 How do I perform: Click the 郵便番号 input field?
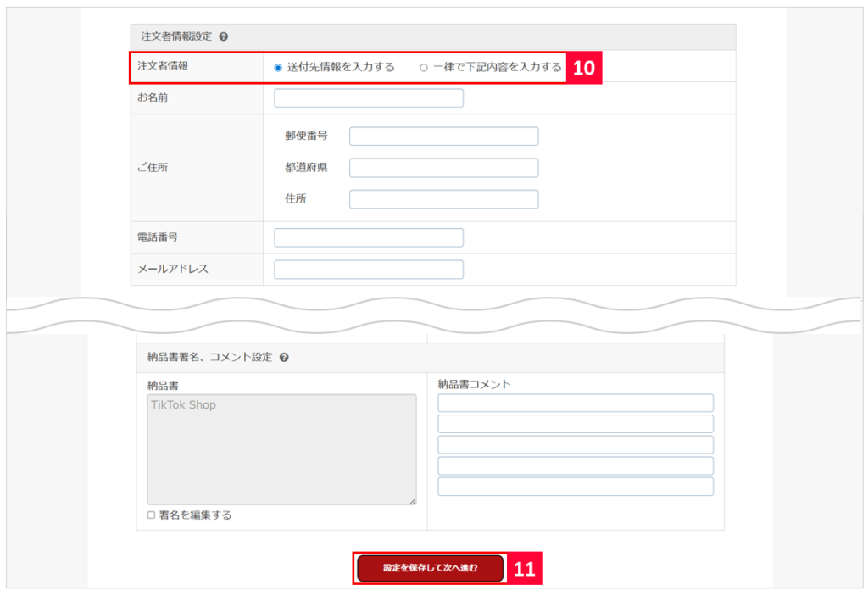[x=443, y=136]
